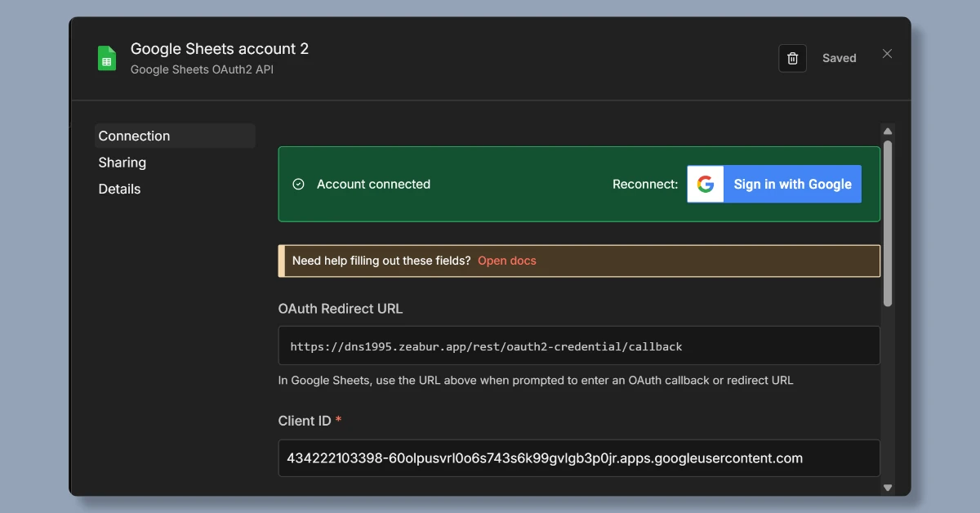Click Need help filling out these fields text
The width and height of the screenshot is (980, 513).
tap(381, 261)
